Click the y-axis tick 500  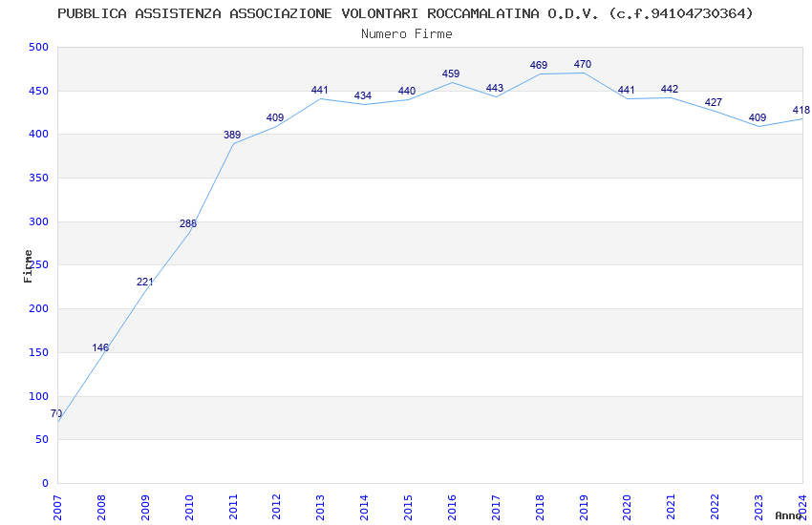pyautogui.click(x=38, y=47)
